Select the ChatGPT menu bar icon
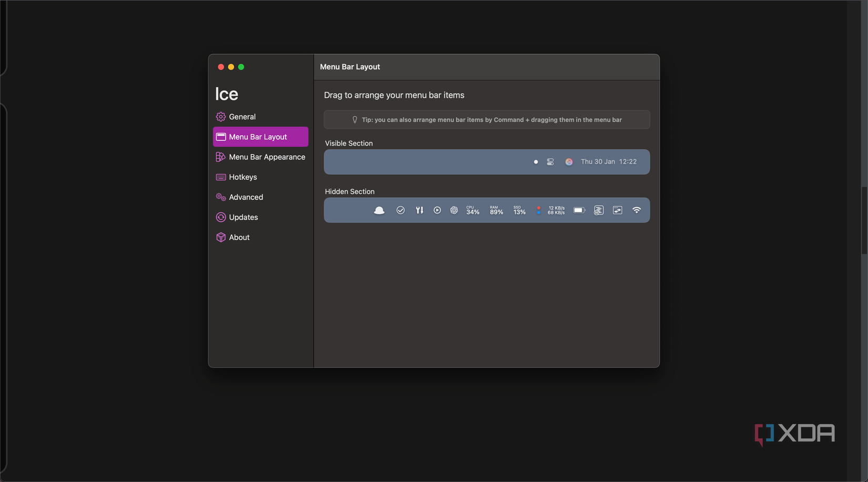The width and height of the screenshot is (868, 482). (x=454, y=210)
